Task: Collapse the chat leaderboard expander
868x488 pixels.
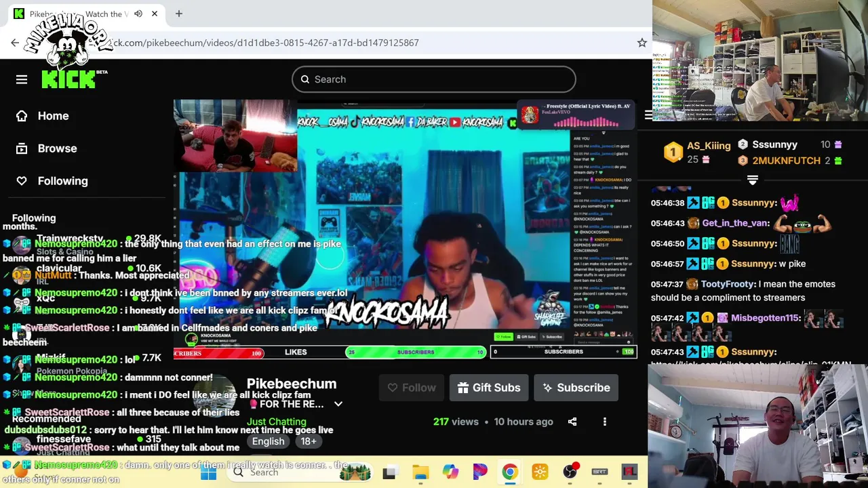Action: (x=752, y=180)
